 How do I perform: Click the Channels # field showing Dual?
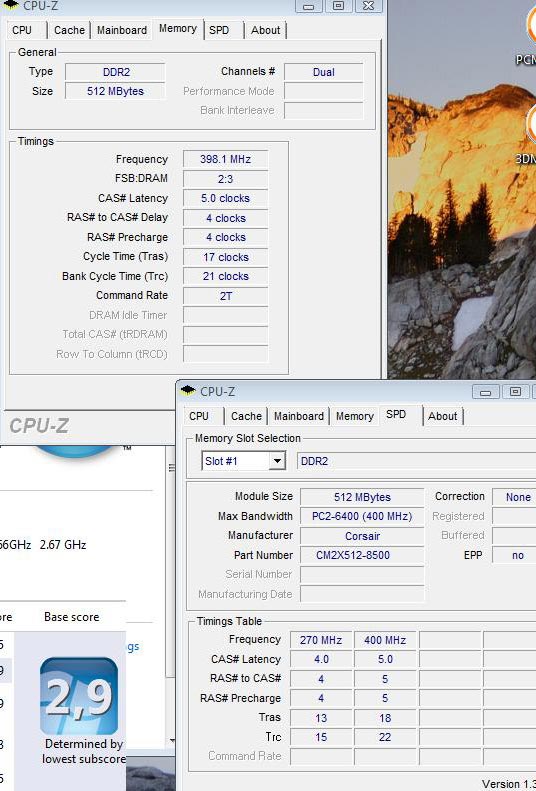tap(324, 72)
